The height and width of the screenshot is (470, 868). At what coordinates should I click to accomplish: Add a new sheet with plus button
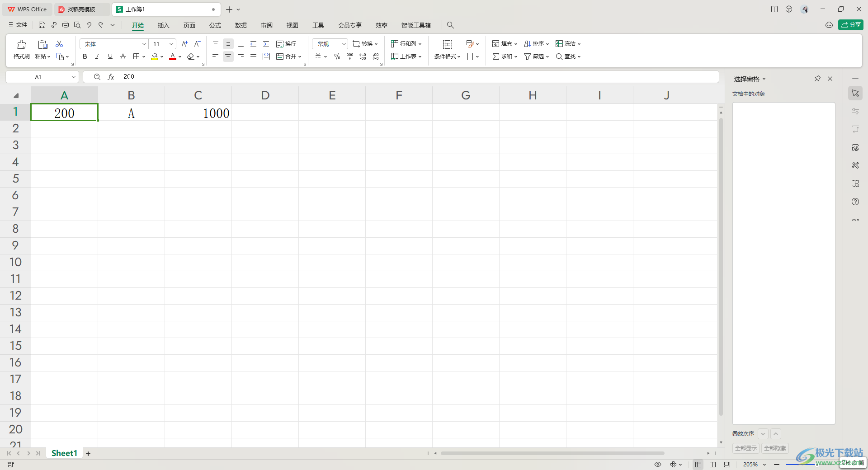tap(88, 453)
